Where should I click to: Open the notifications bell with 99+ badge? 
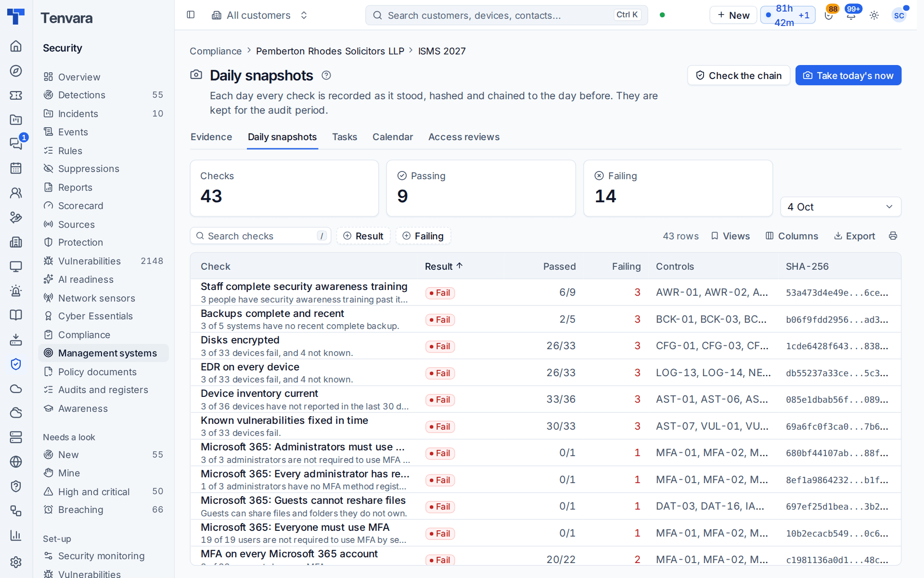851,15
